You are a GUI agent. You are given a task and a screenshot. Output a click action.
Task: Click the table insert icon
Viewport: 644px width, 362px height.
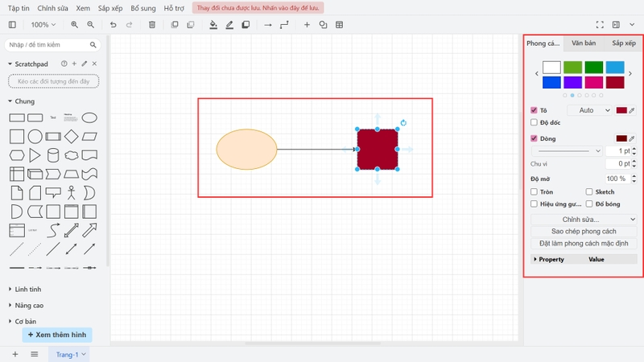tap(339, 25)
